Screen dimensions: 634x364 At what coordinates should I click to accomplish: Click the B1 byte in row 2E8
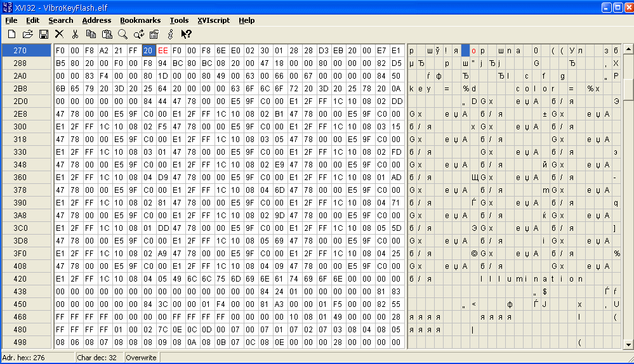coord(279,114)
